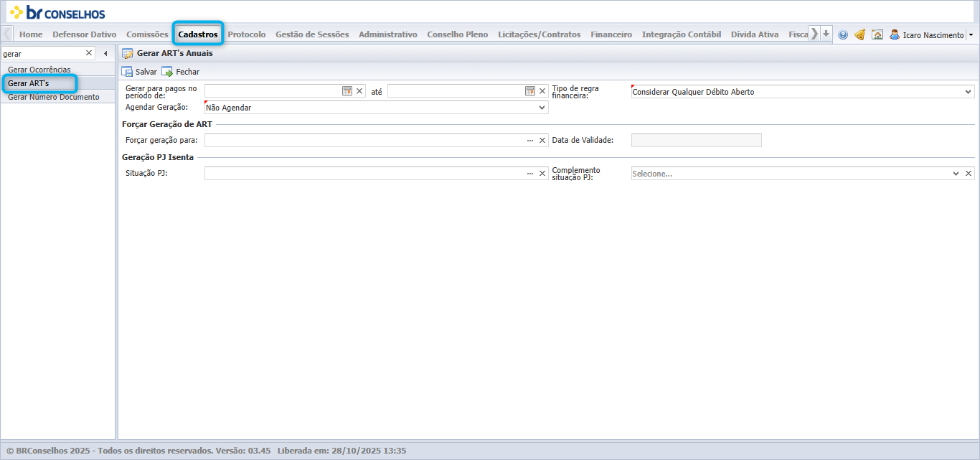Screen dimensions: 980x460
Task: Go to the Financeiro tab
Action: [x=611, y=34]
